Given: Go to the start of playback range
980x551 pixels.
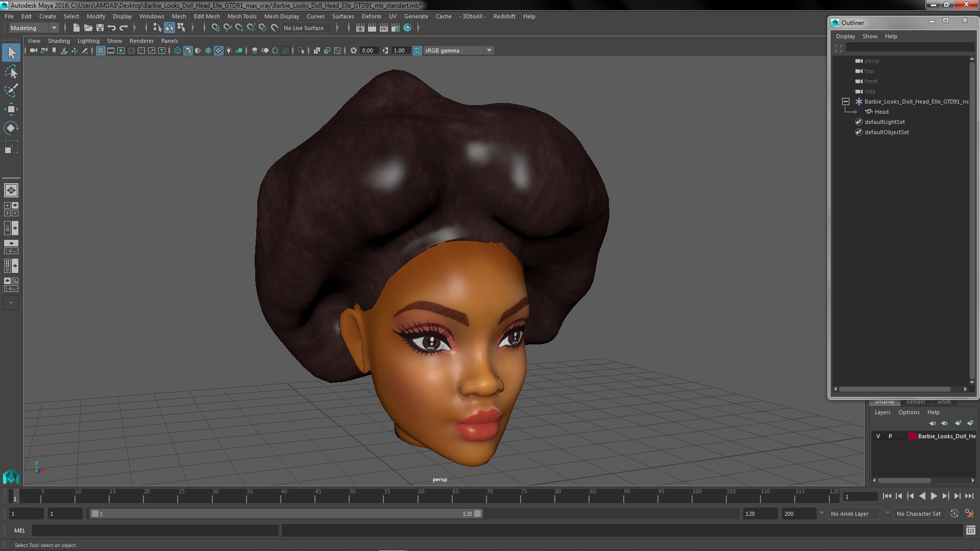Looking at the screenshot, I should pos(887,496).
